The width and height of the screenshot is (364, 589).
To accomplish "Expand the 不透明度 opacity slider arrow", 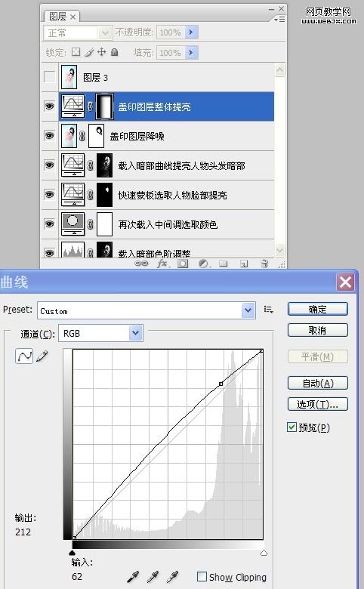I will (191, 32).
